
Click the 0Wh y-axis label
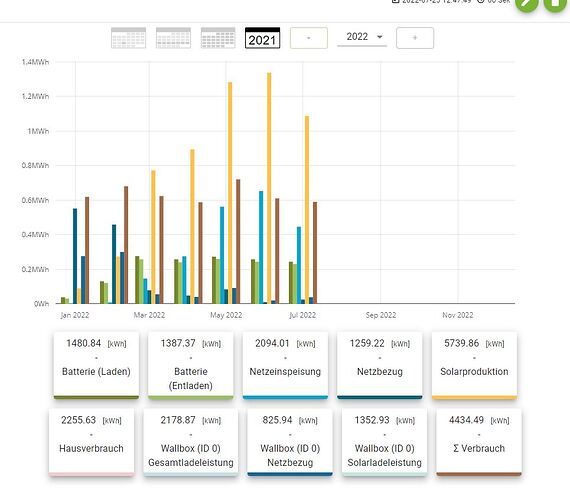pos(41,304)
